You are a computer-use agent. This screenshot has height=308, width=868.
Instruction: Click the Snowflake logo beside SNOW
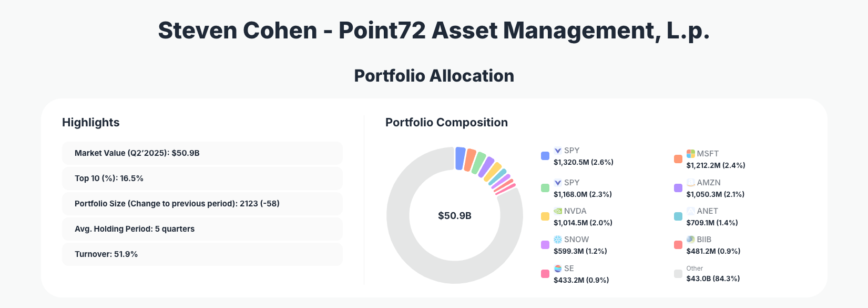pos(558,240)
